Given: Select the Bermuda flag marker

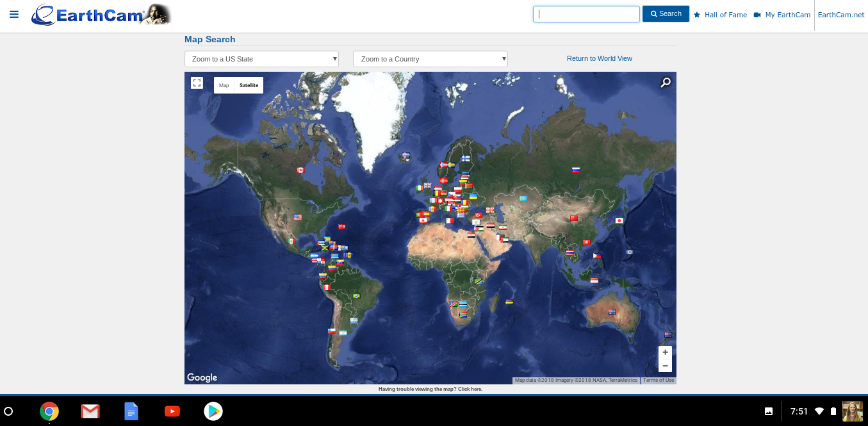Looking at the screenshot, I should pos(342,226).
